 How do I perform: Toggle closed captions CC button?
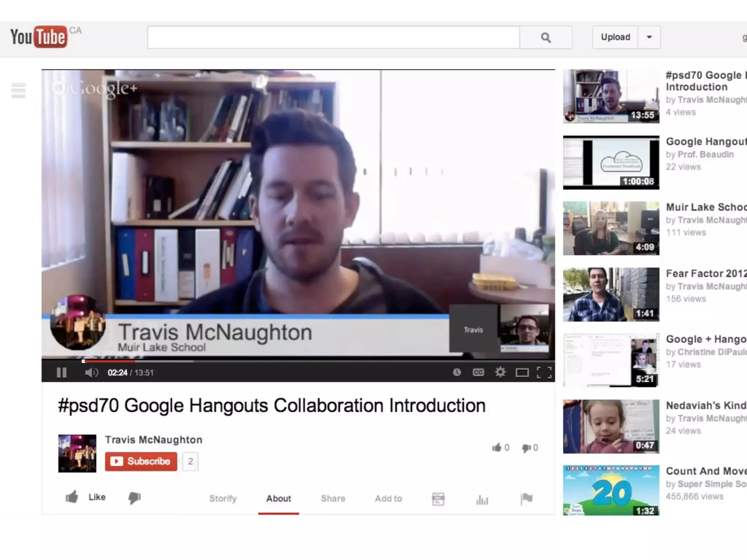click(x=478, y=372)
